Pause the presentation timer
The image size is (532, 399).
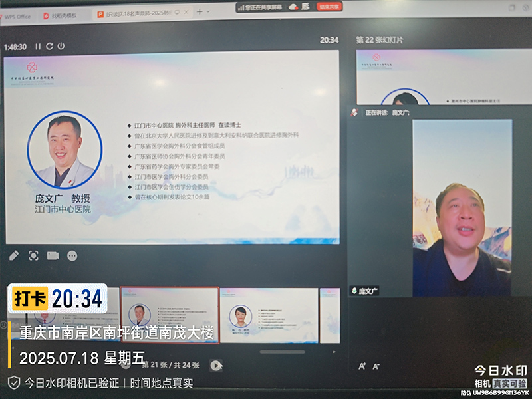click(x=38, y=46)
